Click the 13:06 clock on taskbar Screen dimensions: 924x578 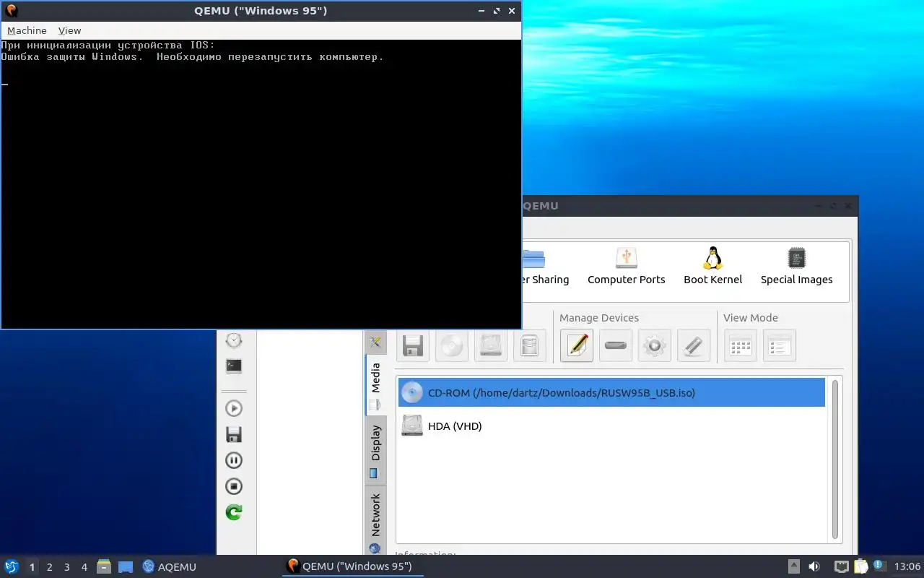click(x=907, y=566)
